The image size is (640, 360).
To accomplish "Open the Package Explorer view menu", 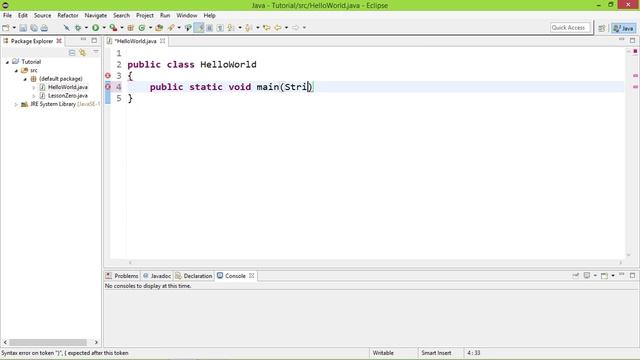I will point(96,52).
